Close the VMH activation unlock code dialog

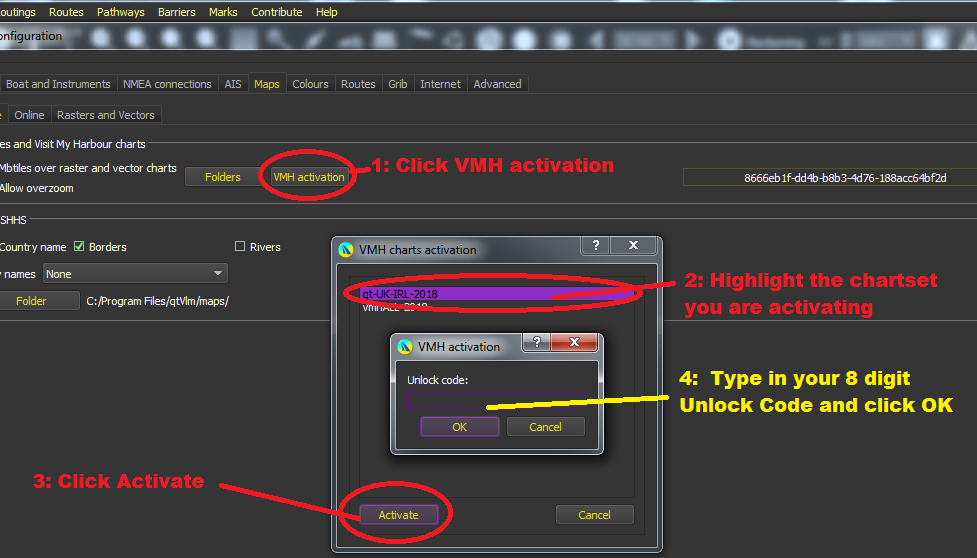575,344
